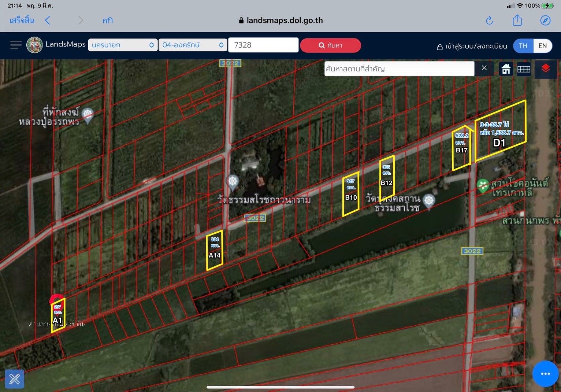Click the home icon on map toolbar
Viewport: 561px width, 392px height.
[x=506, y=69]
